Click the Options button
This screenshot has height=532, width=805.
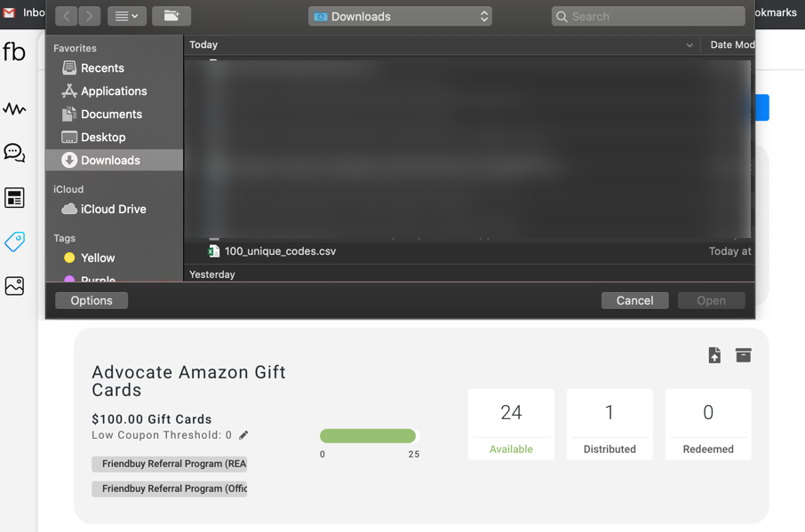click(92, 300)
